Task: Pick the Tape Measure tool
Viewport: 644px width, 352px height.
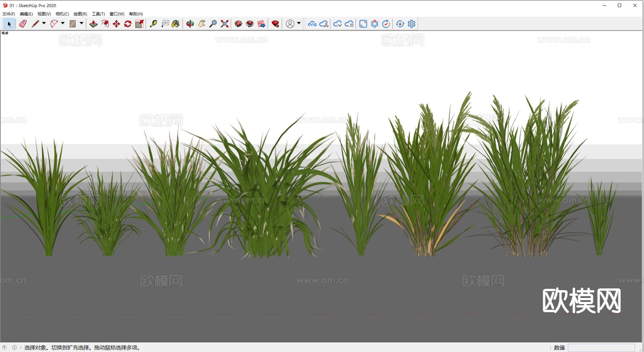Action: click(x=153, y=24)
